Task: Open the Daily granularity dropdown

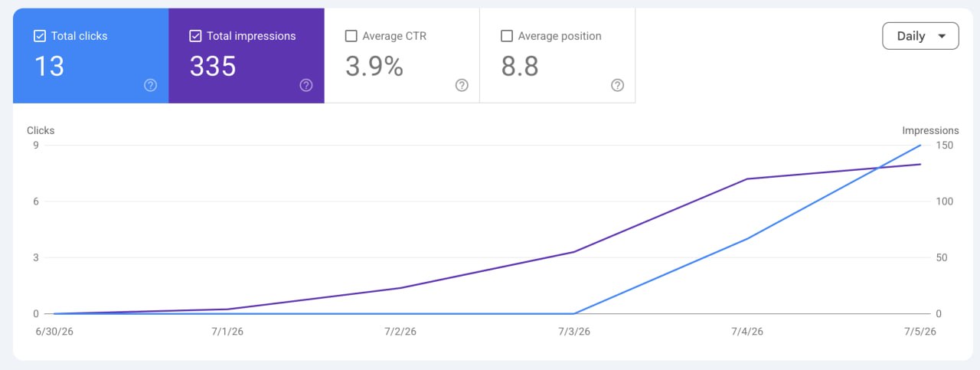Action: 920,36
